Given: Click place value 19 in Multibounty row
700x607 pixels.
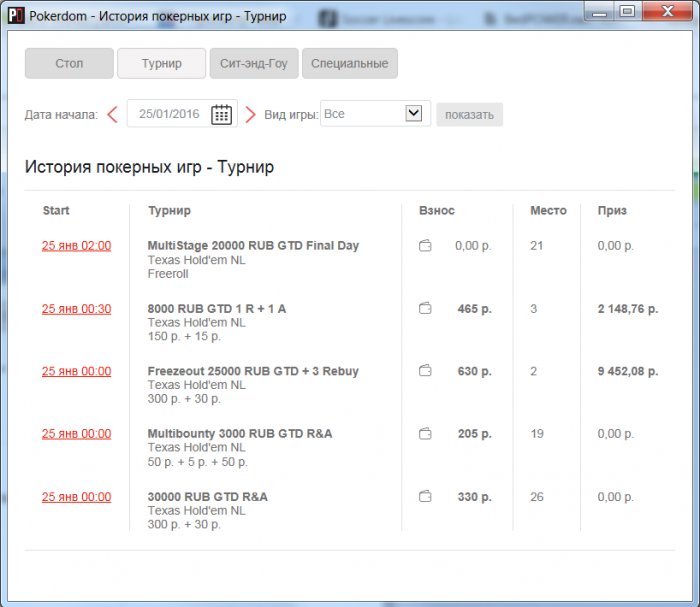Looking at the screenshot, I should click(537, 434).
